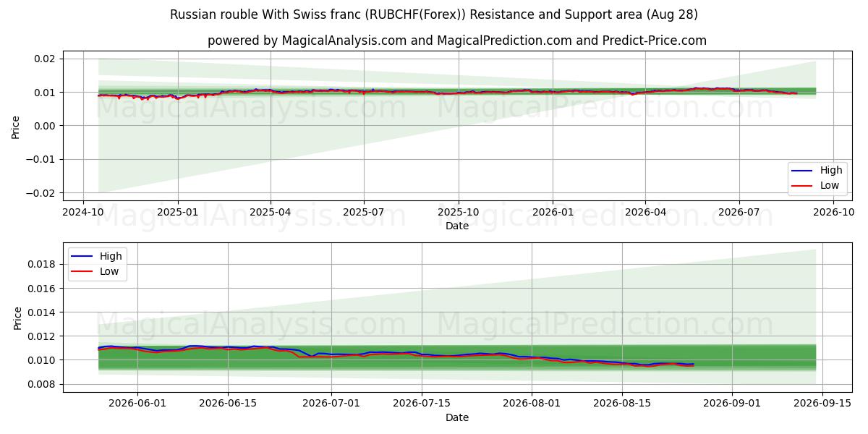
Task: Click the bottom chart x-axis label 2026-09-15
Action: pos(822,404)
